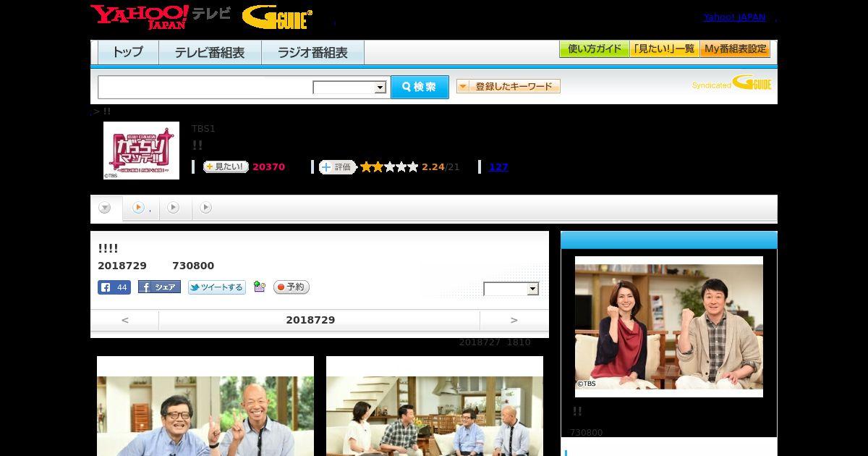The image size is (868, 456).
Task: Switch to the トップ tab
Action: click(128, 52)
